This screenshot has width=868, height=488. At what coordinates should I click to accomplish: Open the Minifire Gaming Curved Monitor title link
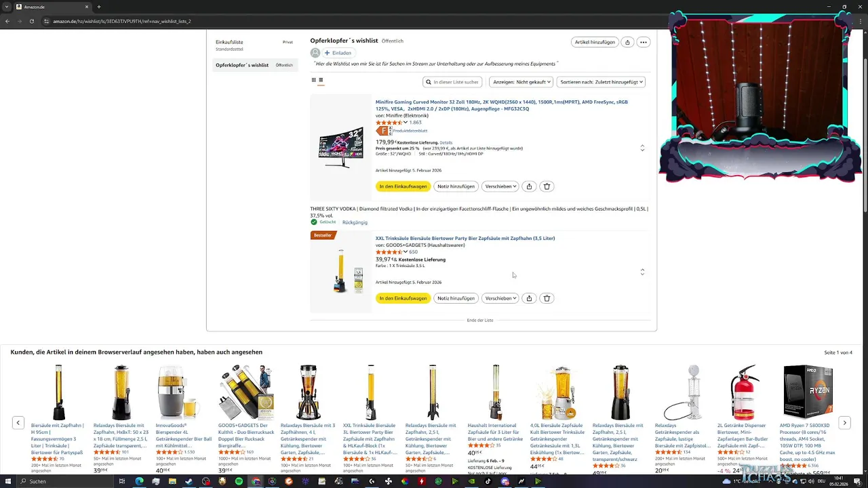[x=502, y=105]
